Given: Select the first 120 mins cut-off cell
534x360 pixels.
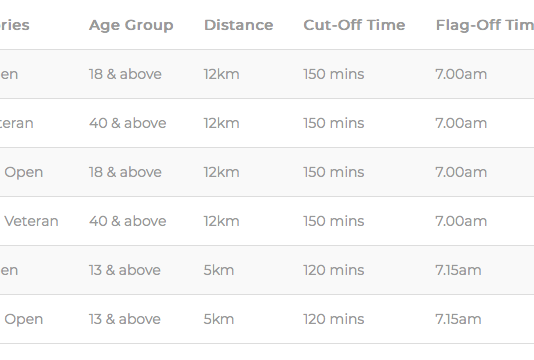Looking at the screenshot, I should (x=334, y=270).
